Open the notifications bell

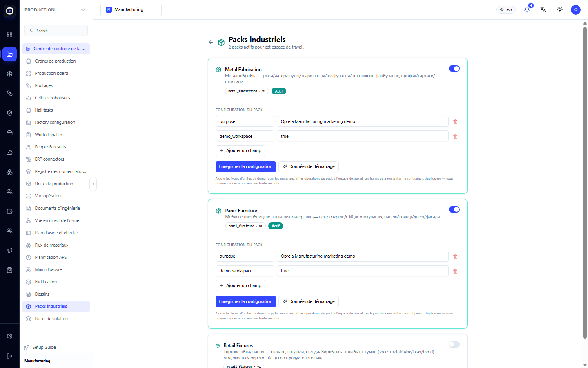(x=527, y=10)
